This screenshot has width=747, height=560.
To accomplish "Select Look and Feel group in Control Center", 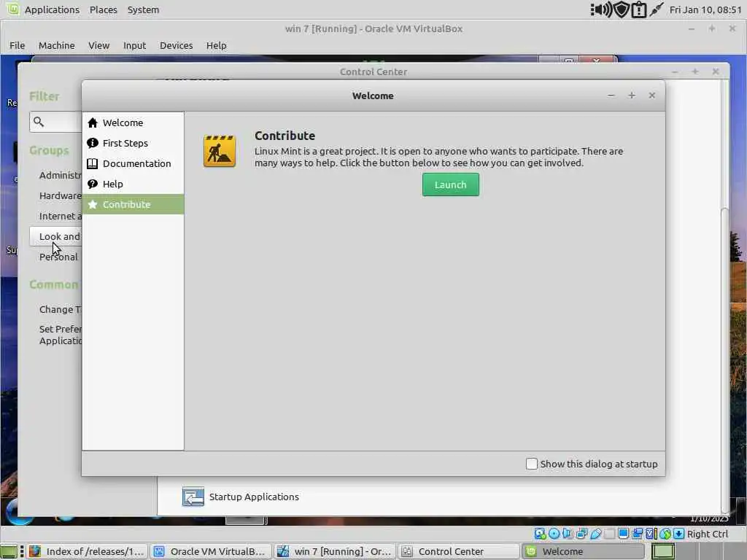I will click(55, 237).
